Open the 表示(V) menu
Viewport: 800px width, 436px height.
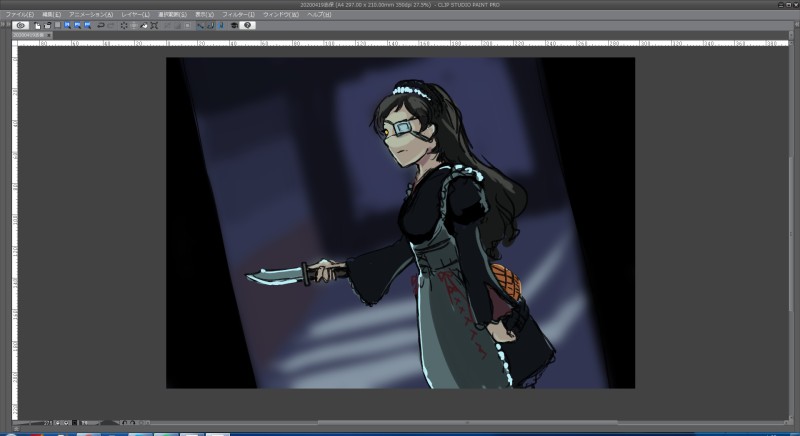pyautogui.click(x=205, y=15)
